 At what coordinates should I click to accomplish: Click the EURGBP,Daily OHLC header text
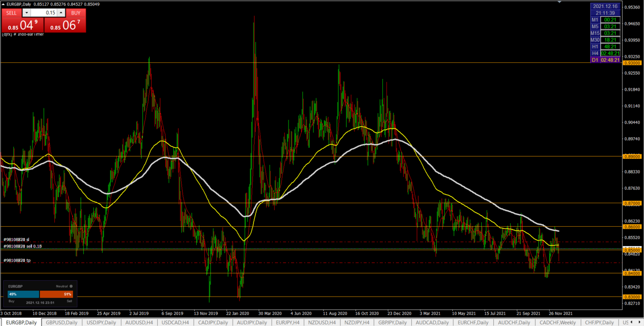[53, 4]
